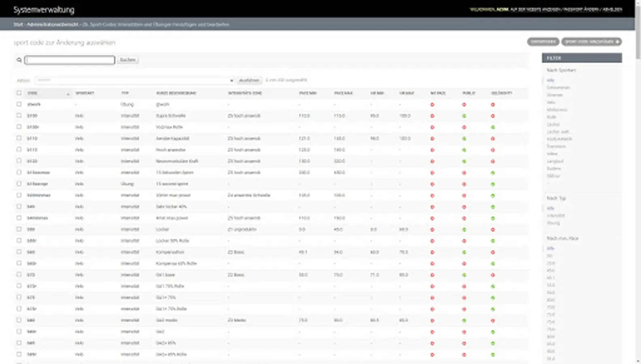This screenshot has width=641, height=364.
Task: Click the Suchen button
Action: click(x=128, y=60)
